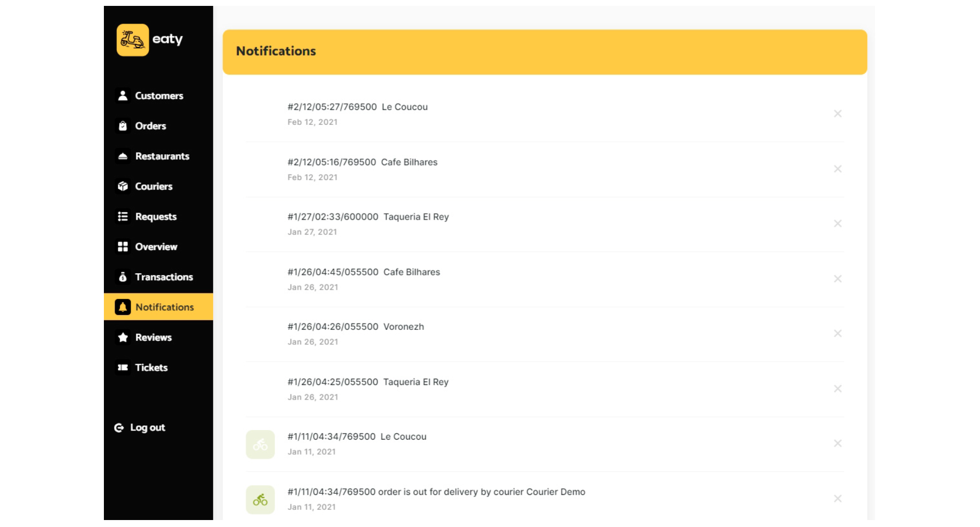
Task: Click Jan 11 date under out for delivery notification
Action: tap(312, 507)
